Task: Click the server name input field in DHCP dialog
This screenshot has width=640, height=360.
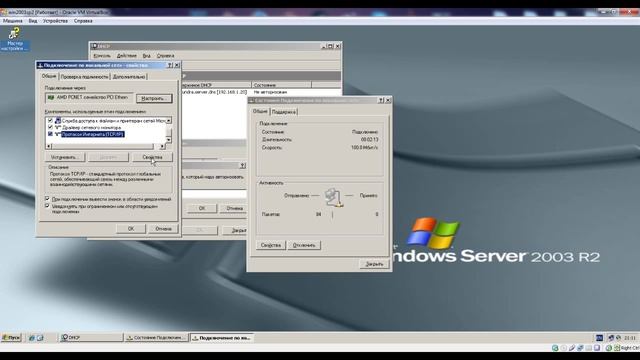Action: pyautogui.click(x=214, y=193)
